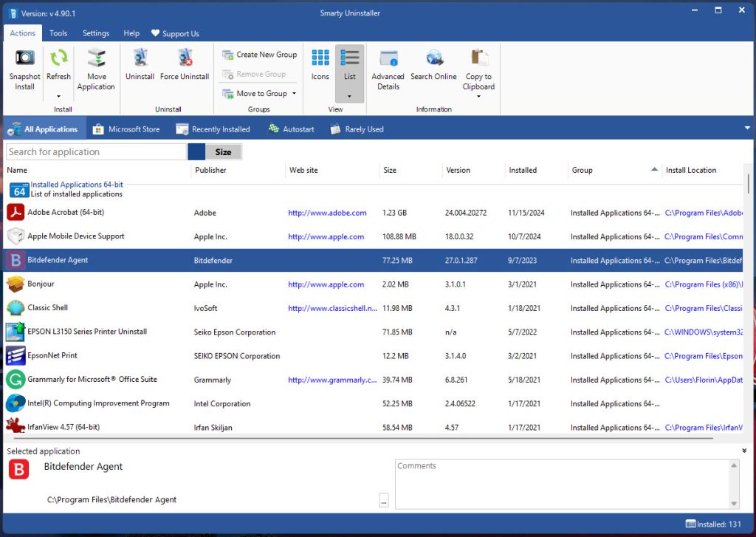The image size is (756, 537).
Task: Click Create New Group button
Action: click(260, 55)
